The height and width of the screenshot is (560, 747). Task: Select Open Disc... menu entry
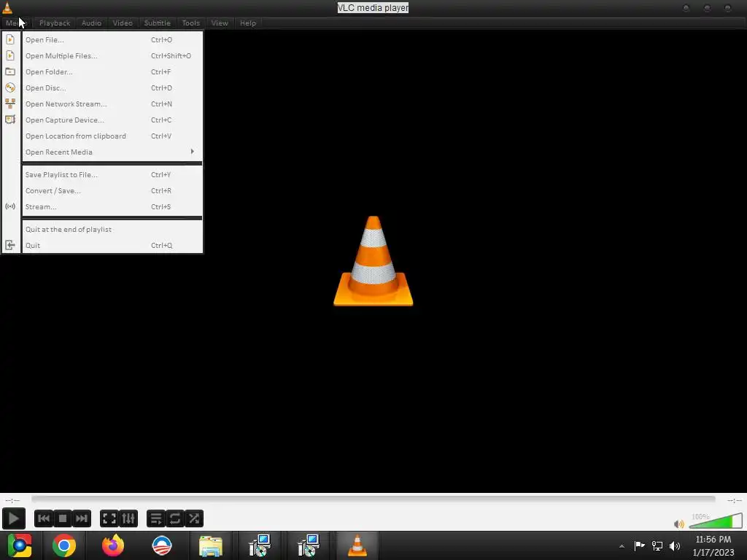tap(112, 88)
